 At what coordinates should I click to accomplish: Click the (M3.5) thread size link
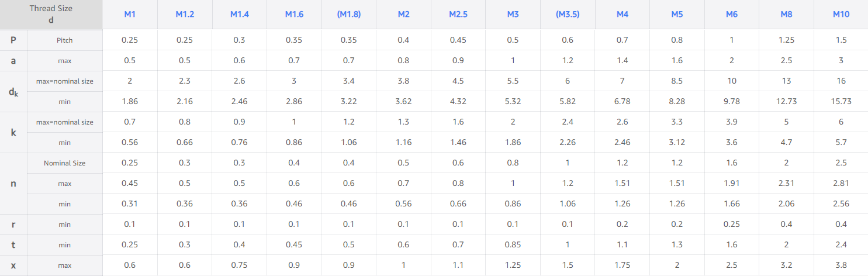(x=568, y=14)
